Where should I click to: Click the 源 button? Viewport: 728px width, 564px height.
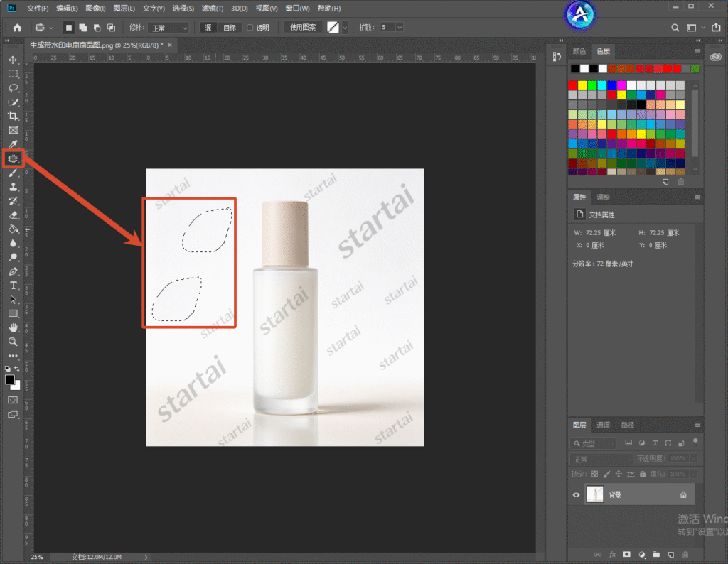208,28
